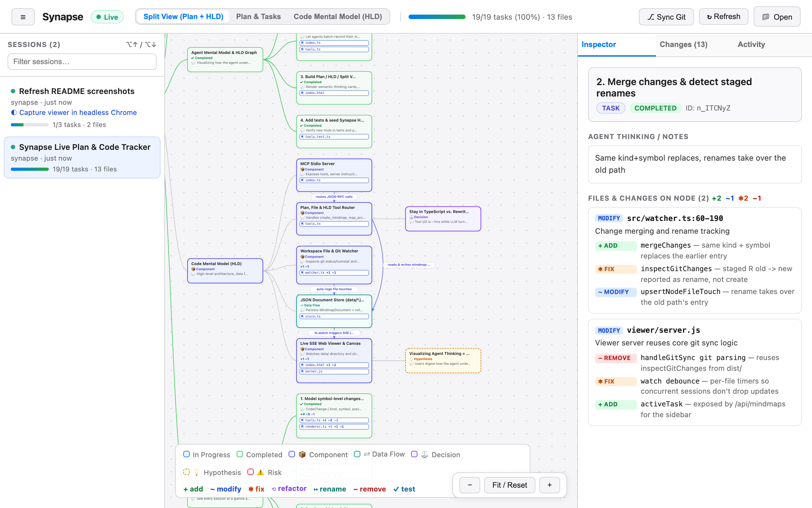Select the Code Mental Model (HLD) node

[225, 271]
